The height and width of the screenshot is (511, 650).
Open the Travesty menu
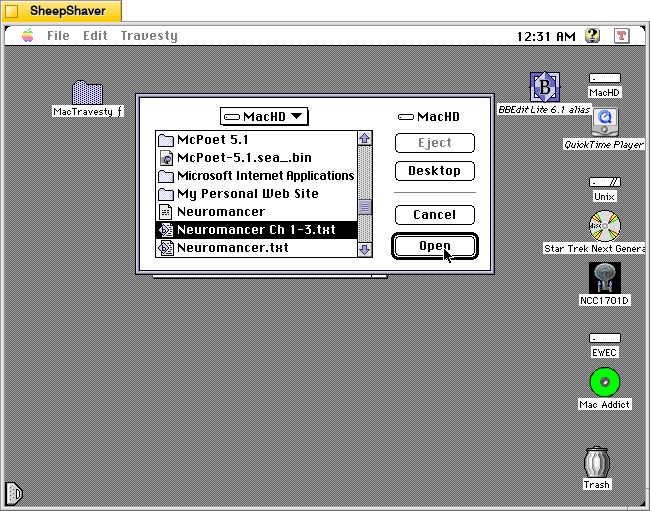click(x=149, y=36)
